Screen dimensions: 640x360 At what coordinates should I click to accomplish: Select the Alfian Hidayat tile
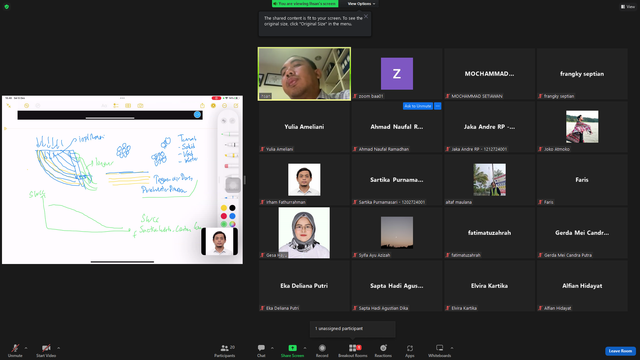tap(582, 286)
